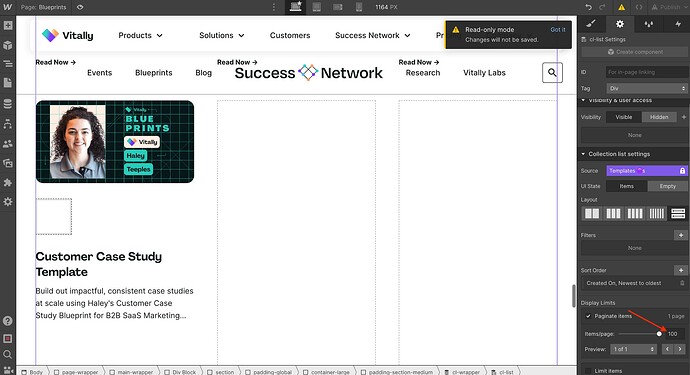The width and height of the screenshot is (690, 375).
Task: Open the Add elements panel
Action: (x=8, y=26)
